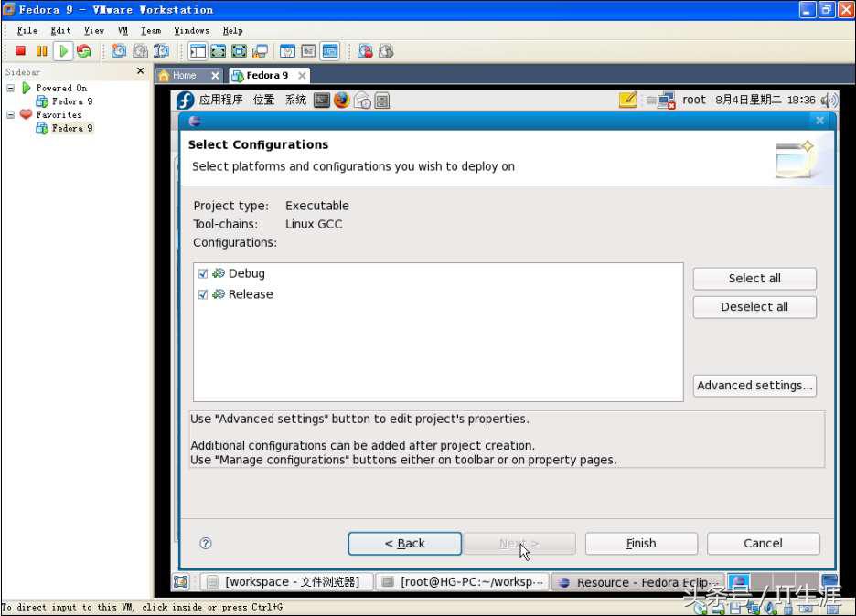Collapse the Powered On tree node
The width and height of the screenshot is (856, 616).
tap(11, 89)
